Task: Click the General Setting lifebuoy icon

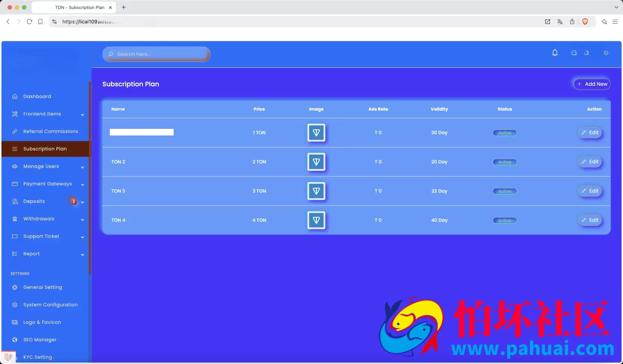Action: pyautogui.click(x=15, y=287)
